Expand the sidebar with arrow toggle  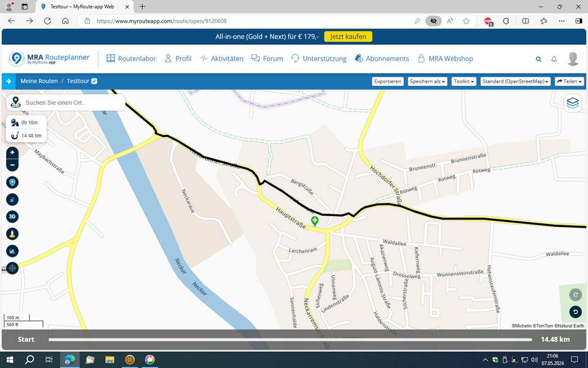(x=9, y=81)
